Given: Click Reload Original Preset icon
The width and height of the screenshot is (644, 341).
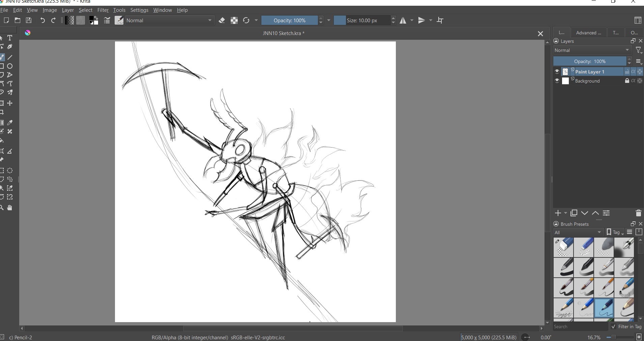Looking at the screenshot, I should pyautogui.click(x=246, y=21).
